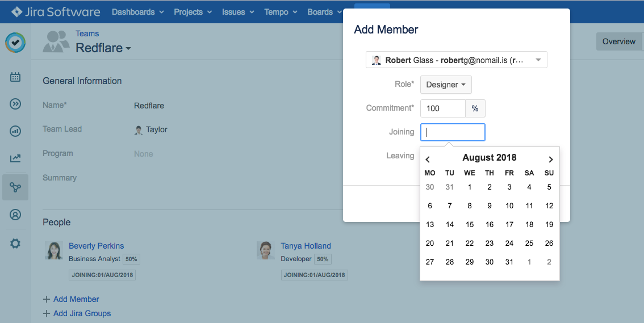Open the user account icon in sidebar

click(x=15, y=215)
